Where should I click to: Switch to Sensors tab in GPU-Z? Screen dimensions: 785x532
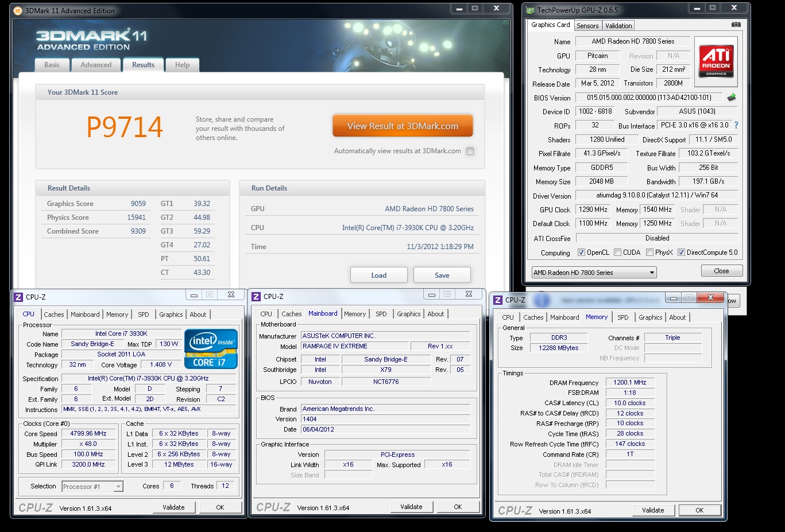[587, 26]
